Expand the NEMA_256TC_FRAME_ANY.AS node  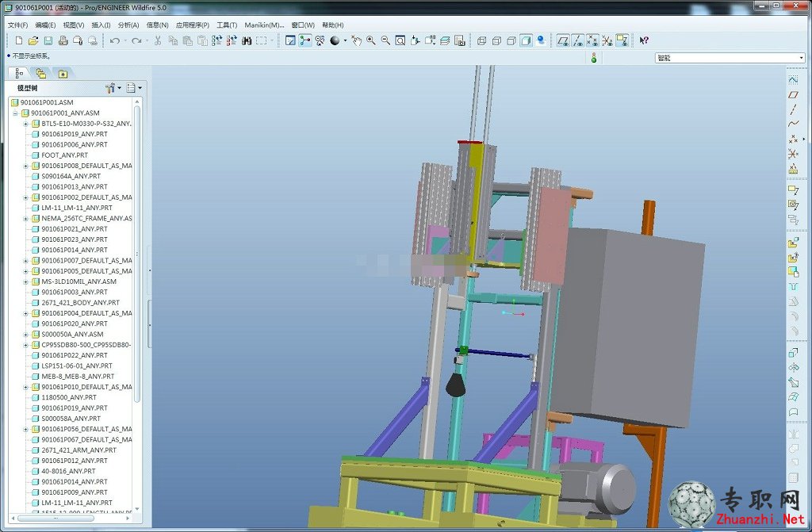click(25, 219)
